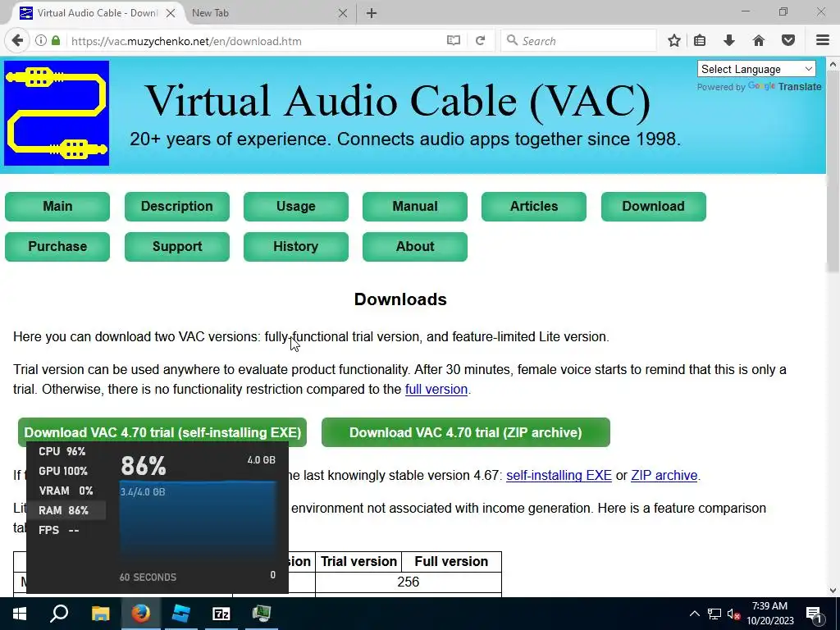Image resolution: width=840 pixels, height=630 pixels.
Task: Go back with the browser back arrow
Action: 17,41
